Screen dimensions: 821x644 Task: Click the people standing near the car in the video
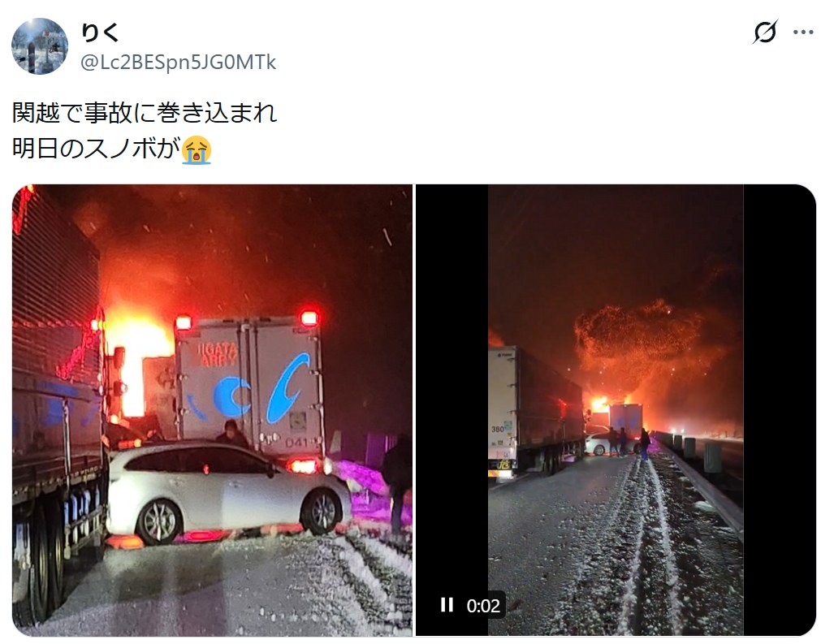click(627, 443)
